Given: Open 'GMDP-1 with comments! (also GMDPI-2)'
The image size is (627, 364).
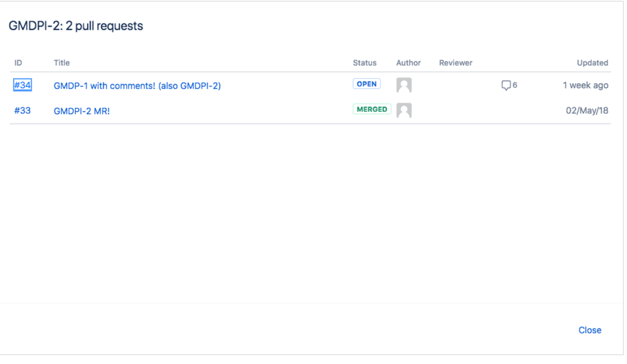Looking at the screenshot, I should 137,86.
